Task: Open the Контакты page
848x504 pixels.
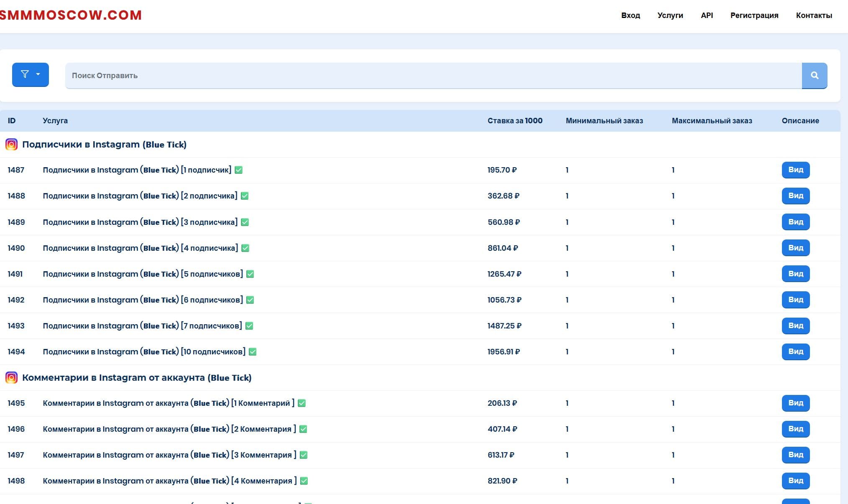Action: pyautogui.click(x=814, y=15)
